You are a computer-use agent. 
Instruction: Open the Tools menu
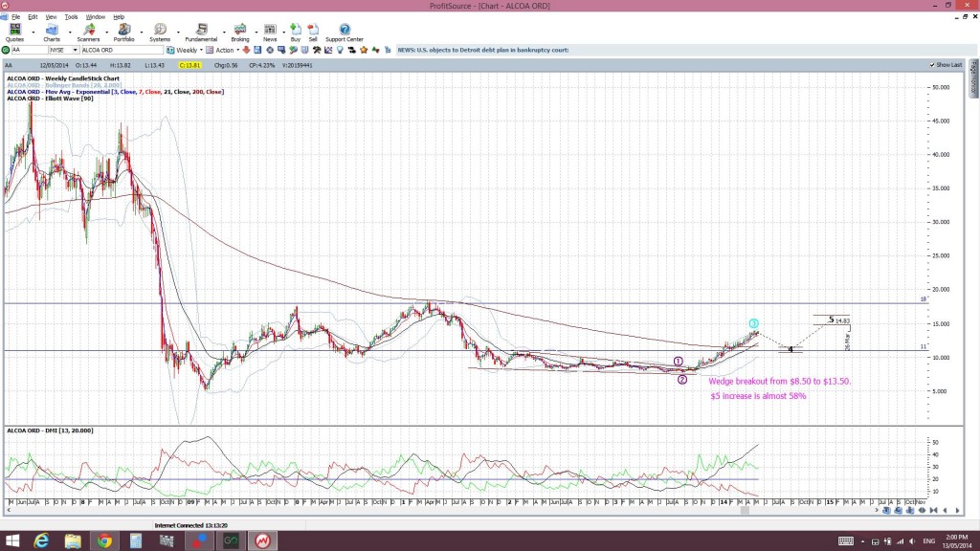[x=71, y=17]
